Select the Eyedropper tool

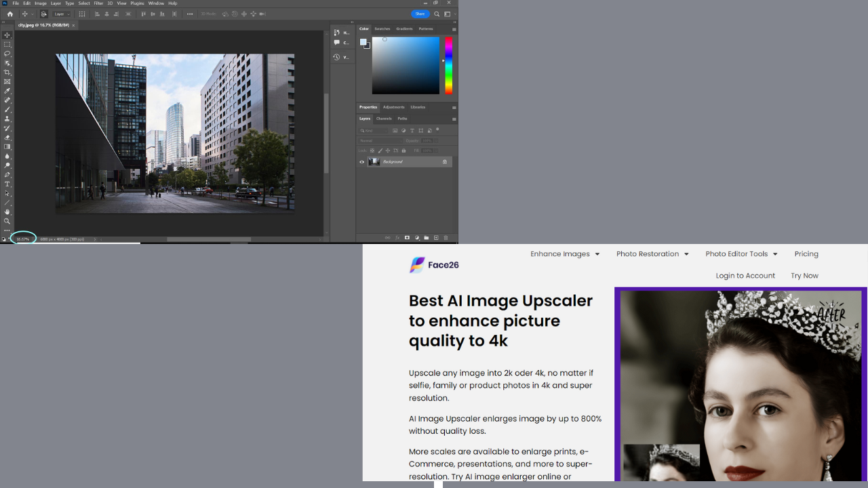7,91
